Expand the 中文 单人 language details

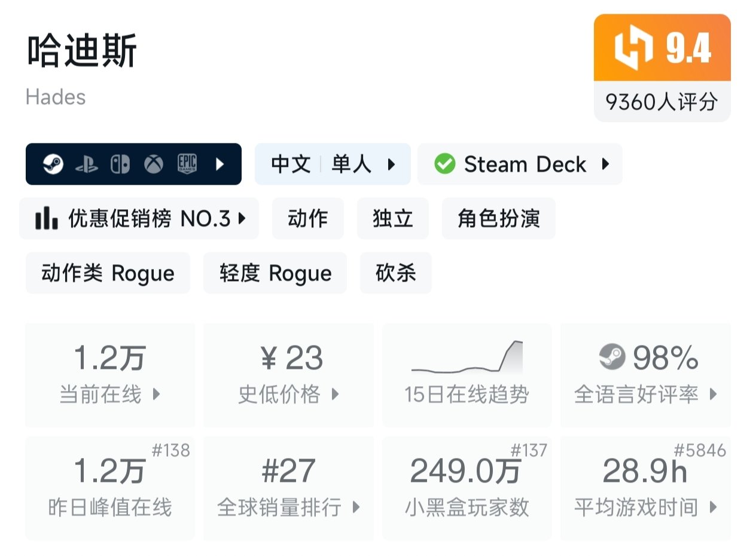(333, 164)
